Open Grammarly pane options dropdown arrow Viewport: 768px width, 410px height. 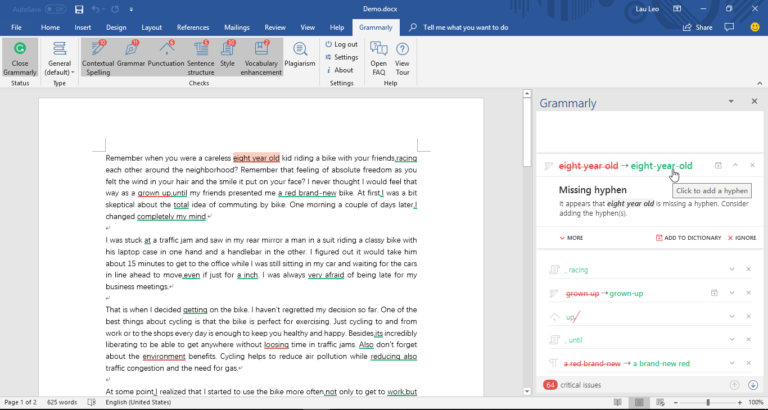tap(731, 101)
